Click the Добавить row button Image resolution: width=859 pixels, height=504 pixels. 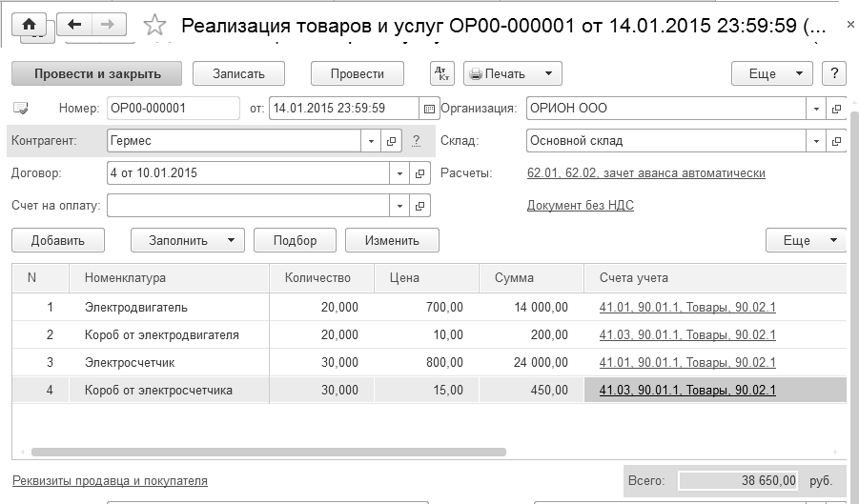(x=58, y=240)
